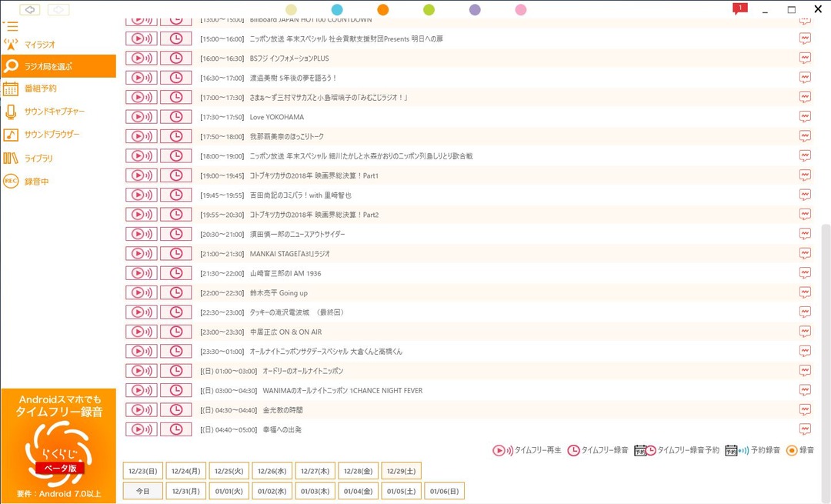Play timefree for Love YOKOHAMA program
The image size is (831, 504).
(142, 117)
